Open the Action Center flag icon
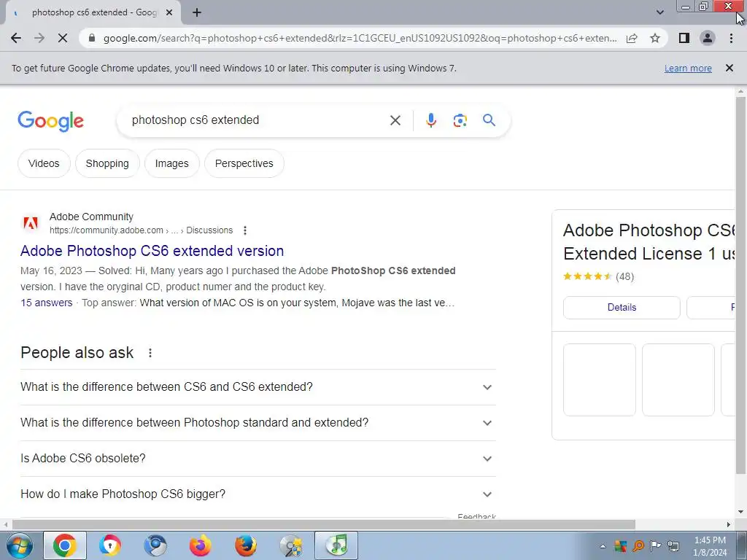 (656, 546)
